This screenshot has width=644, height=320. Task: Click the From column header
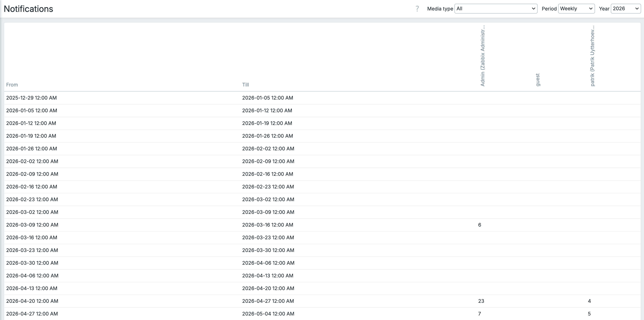coord(12,85)
